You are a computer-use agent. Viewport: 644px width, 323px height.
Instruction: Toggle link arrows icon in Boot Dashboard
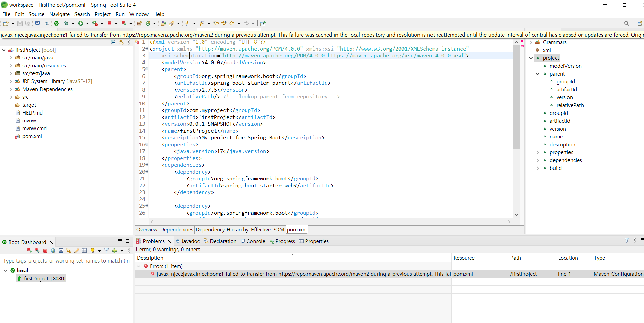click(69, 251)
